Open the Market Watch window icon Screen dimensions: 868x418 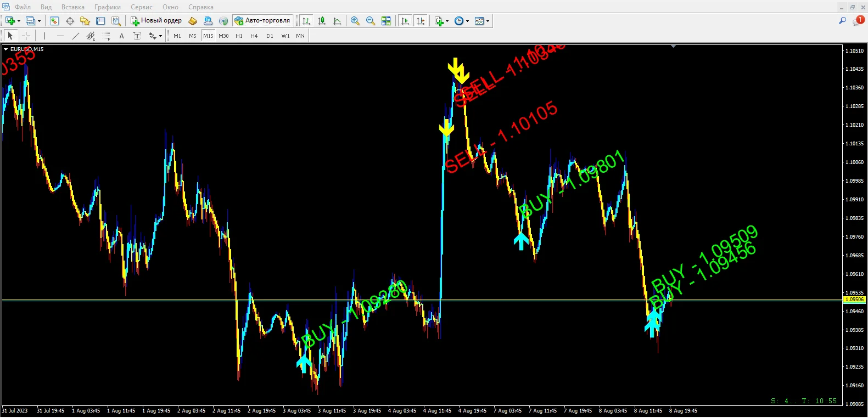pyautogui.click(x=54, y=21)
